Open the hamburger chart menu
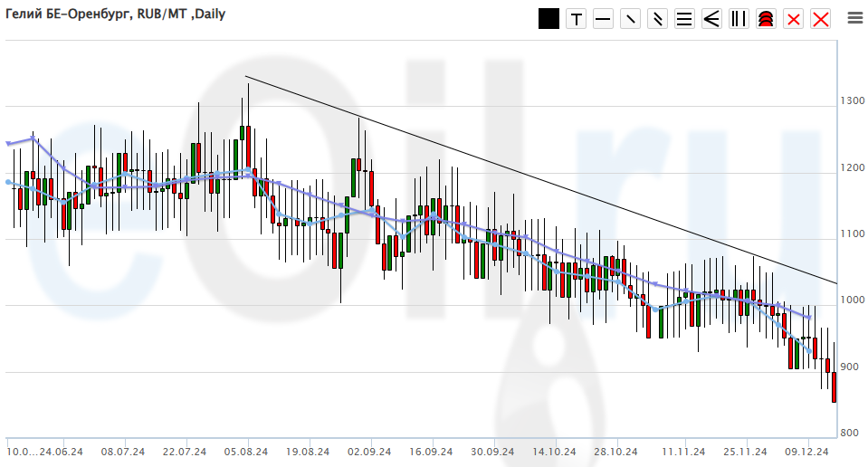Image resolution: width=868 pixels, height=467 pixels. (x=854, y=17)
